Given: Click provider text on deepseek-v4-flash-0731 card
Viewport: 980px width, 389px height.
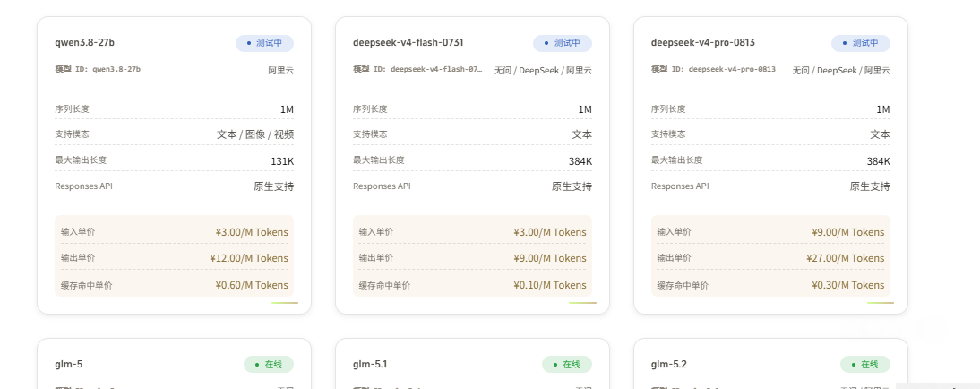Looking at the screenshot, I should 543,71.
